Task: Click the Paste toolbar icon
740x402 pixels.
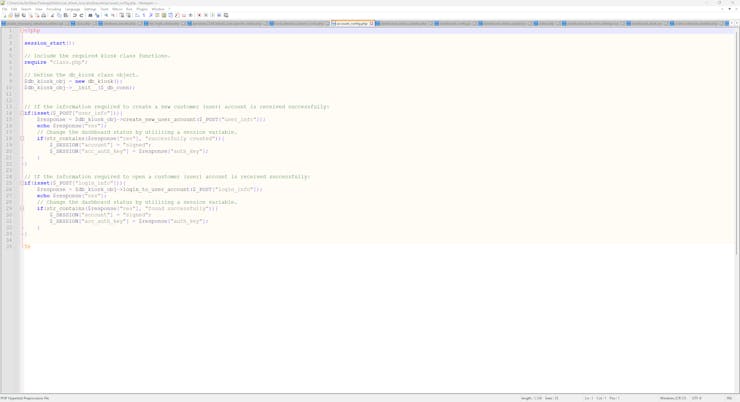Action: pyautogui.click(x=66, y=16)
